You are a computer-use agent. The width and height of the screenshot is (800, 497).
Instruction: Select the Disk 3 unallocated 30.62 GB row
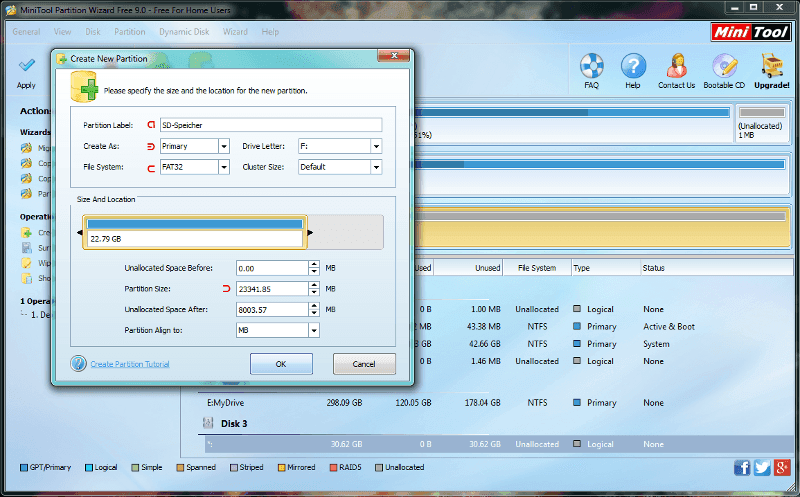click(x=499, y=444)
